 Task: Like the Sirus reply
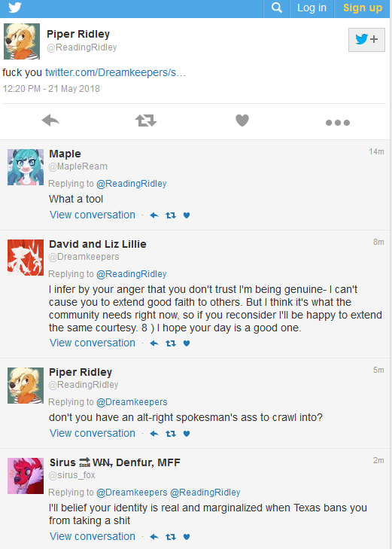tap(187, 537)
